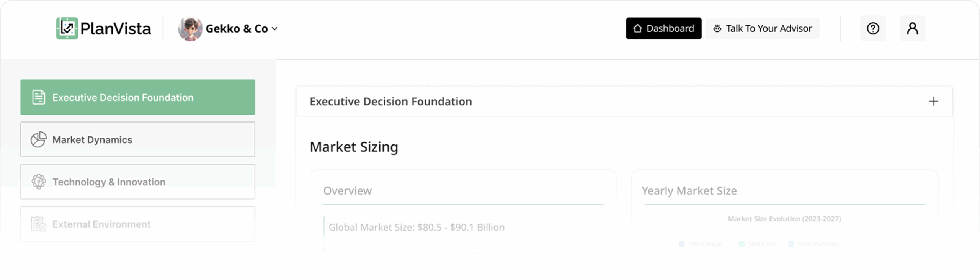Open Technology & Innovation section
Image resolution: width=980 pixels, height=280 pixels.
138,182
